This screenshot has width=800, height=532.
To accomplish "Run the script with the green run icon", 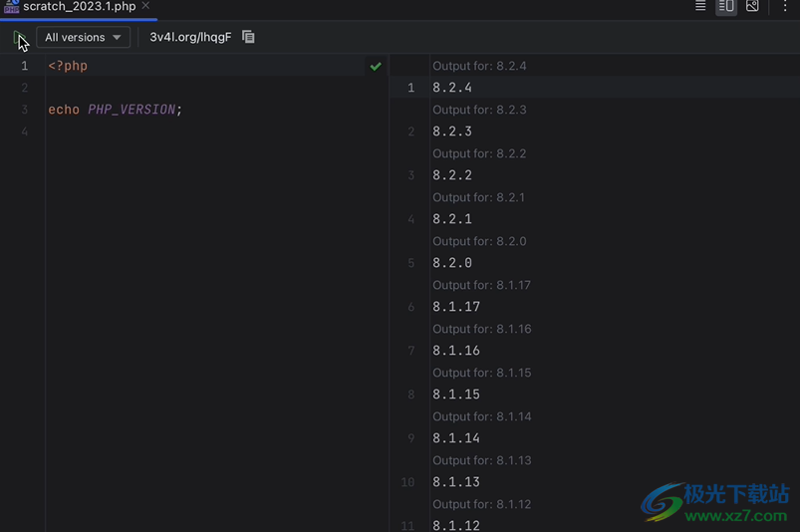I will click(19, 37).
